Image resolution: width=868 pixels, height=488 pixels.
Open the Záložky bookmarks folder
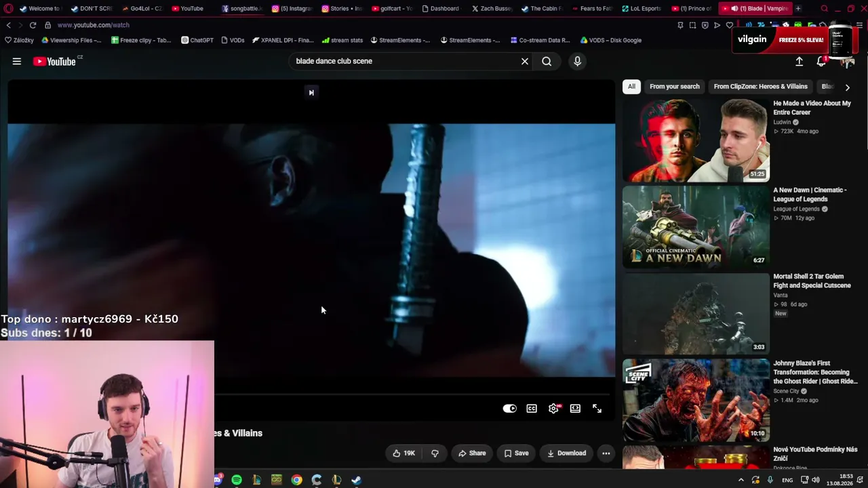point(19,40)
